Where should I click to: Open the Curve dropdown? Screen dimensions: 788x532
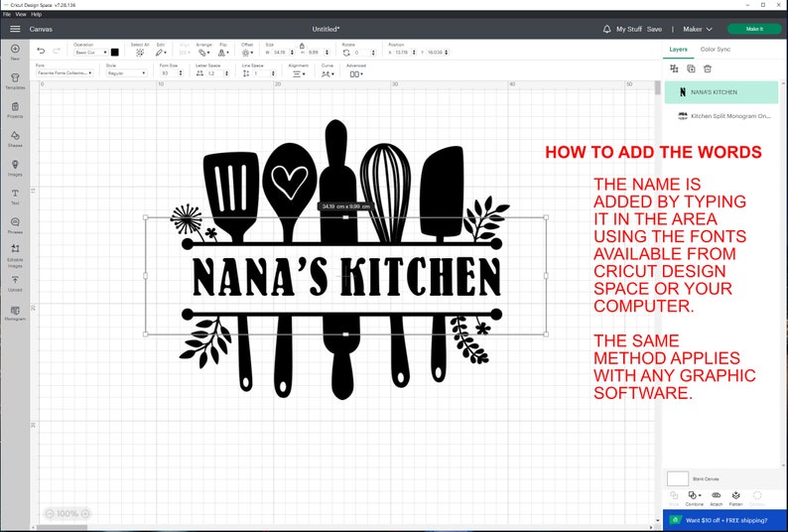click(x=328, y=71)
